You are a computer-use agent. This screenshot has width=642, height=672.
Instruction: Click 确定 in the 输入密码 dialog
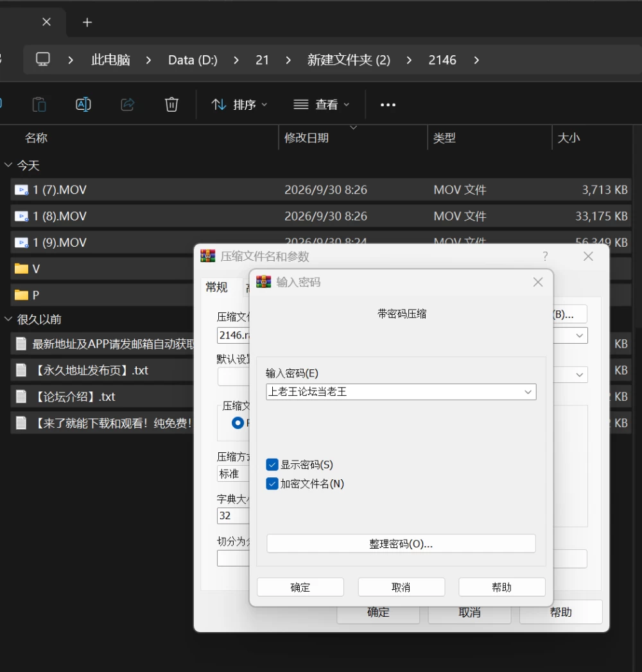[300, 587]
